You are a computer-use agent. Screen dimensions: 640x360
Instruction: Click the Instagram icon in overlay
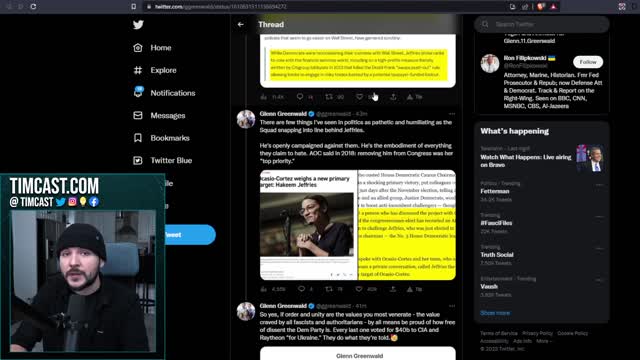(72, 202)
